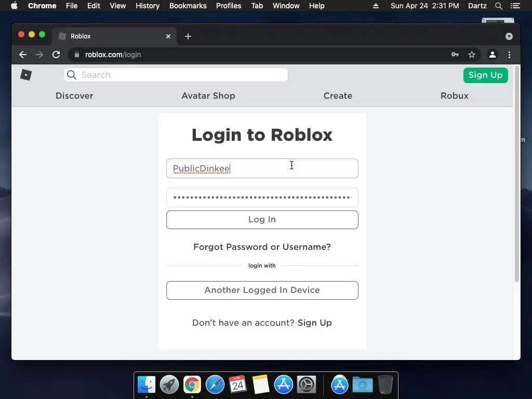Reload the page with refresh icon
This screenshot has width=532, height=399.
(56, 55)
